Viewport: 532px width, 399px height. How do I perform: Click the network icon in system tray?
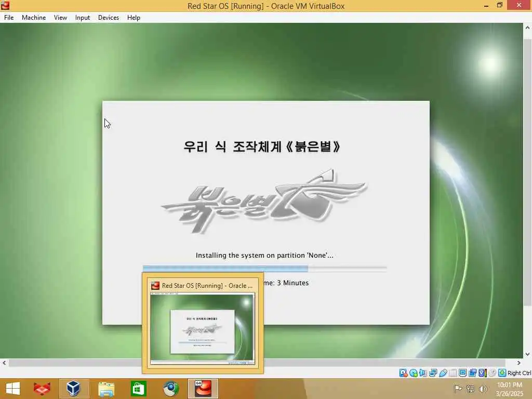click(470, 389)
